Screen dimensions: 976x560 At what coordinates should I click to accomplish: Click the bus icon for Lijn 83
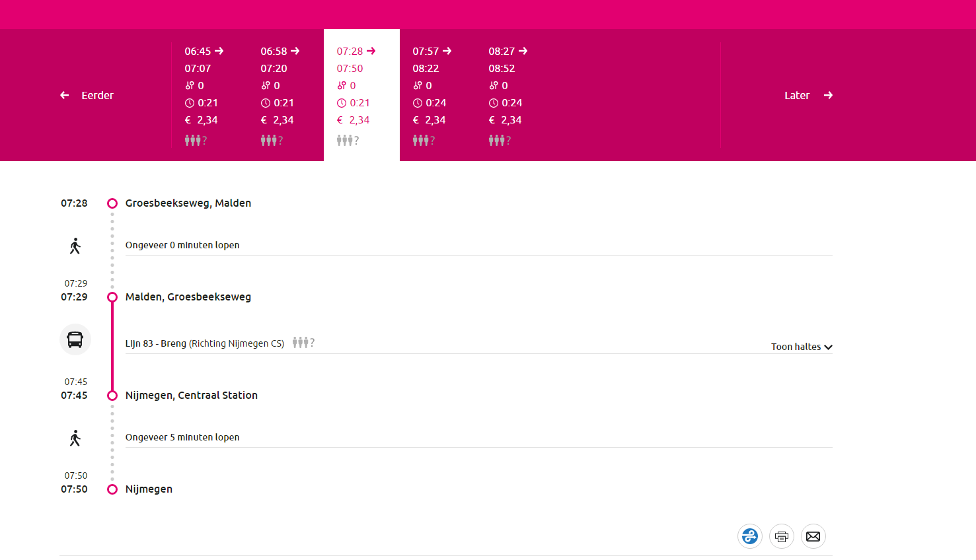pos(75,339)
